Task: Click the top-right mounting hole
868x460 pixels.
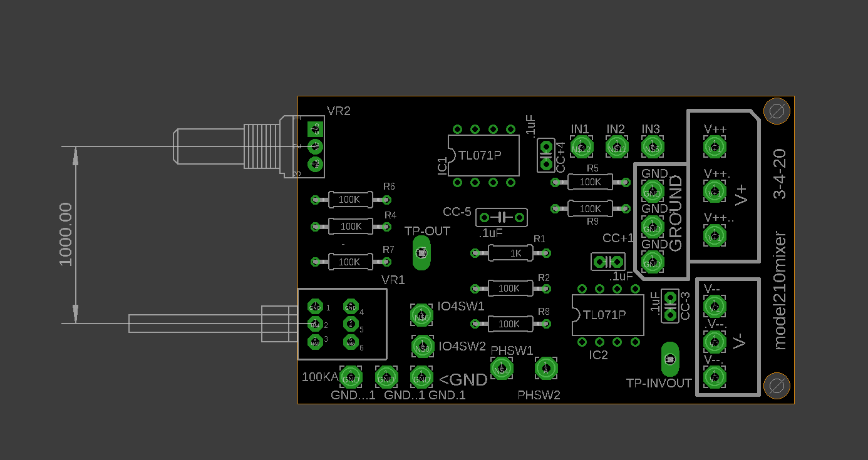Action: coord(777,113)
